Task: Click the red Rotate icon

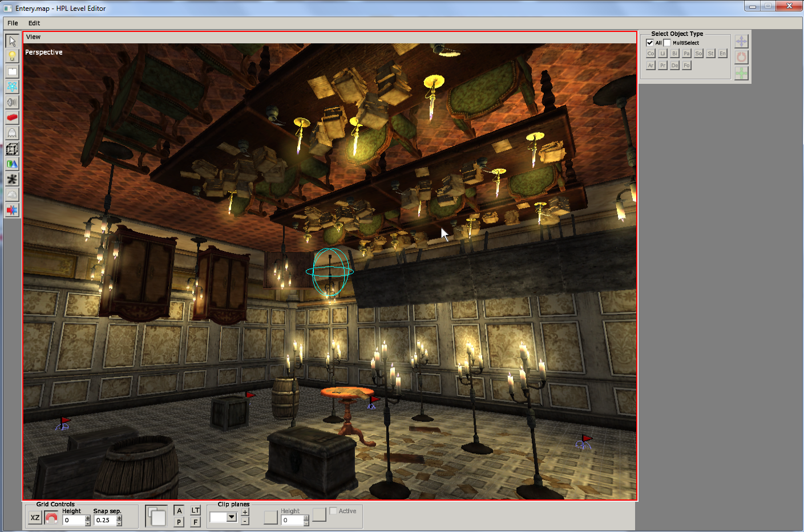Action: 741,57
